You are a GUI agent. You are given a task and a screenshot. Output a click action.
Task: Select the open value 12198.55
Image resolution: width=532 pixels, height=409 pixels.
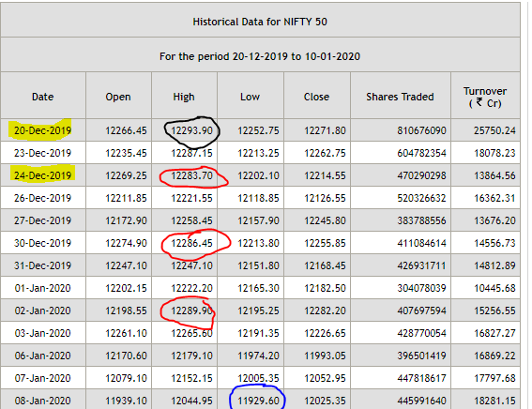click(126, 311)
